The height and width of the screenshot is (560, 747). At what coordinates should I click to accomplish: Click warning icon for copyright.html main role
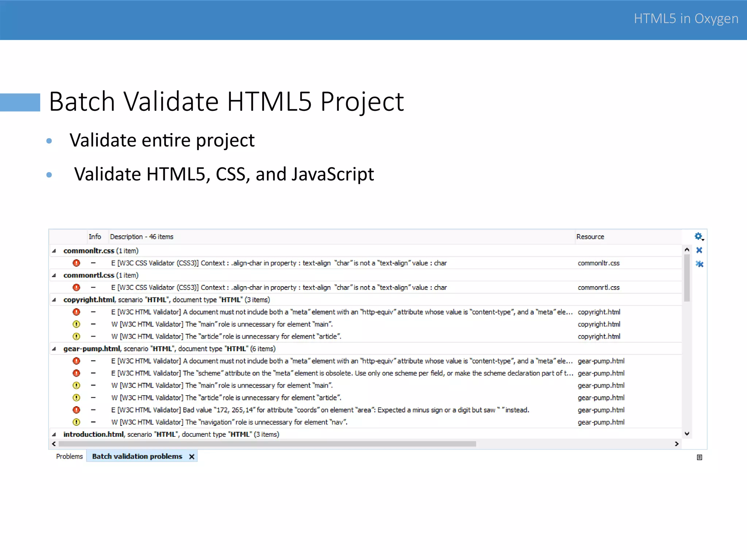(76, 324)
